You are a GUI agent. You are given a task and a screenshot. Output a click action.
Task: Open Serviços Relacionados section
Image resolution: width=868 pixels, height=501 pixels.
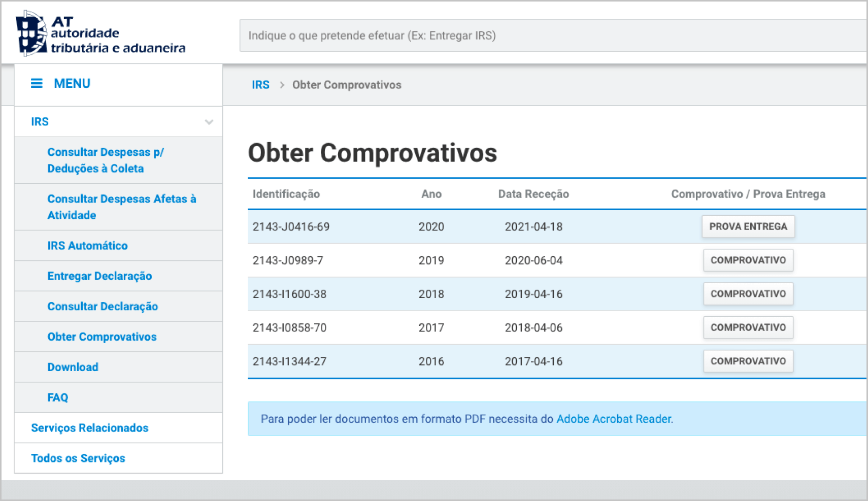[x=89, y=428]
